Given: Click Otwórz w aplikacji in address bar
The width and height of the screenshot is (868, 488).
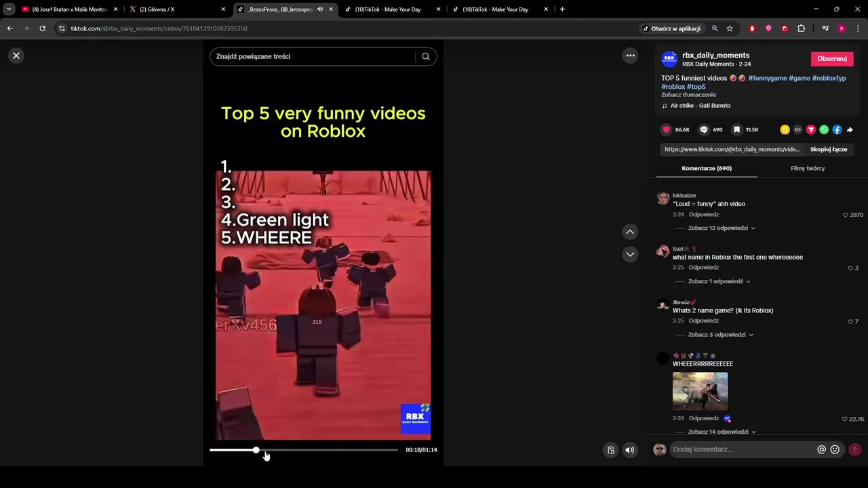Looking at the screenshot, I should click(671, 28).
